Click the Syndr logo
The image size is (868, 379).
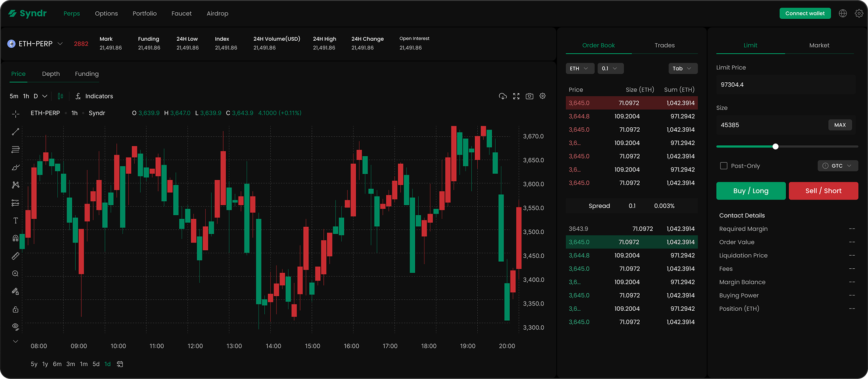[x=28, y=14]
